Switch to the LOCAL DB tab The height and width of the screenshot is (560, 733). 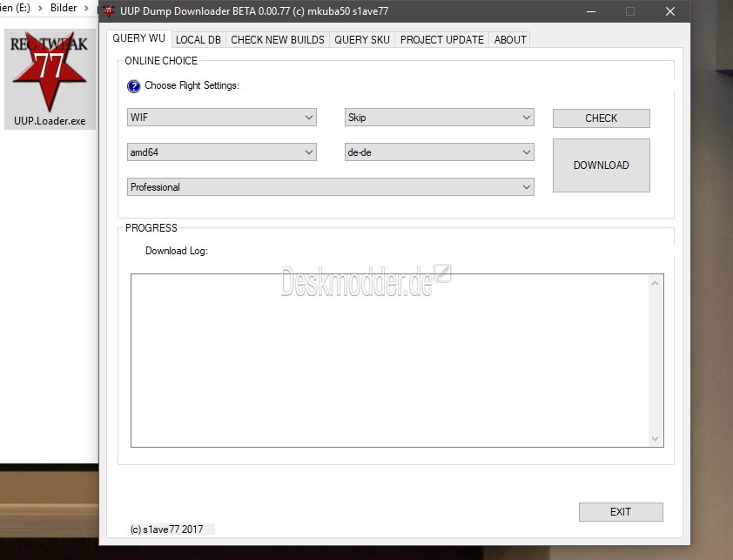(198, 40)
